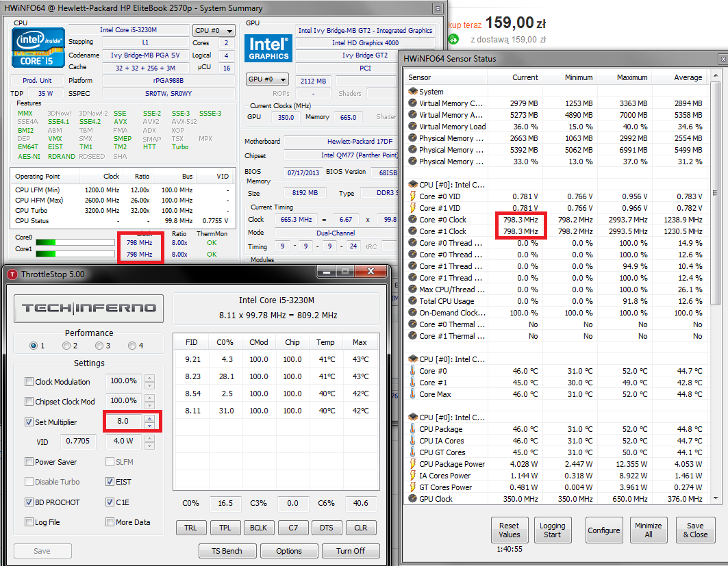The height and width of the screenshot is (566, 728).
Task: Click the Clock Modulation up arrow
Action: tap(149, 378)
